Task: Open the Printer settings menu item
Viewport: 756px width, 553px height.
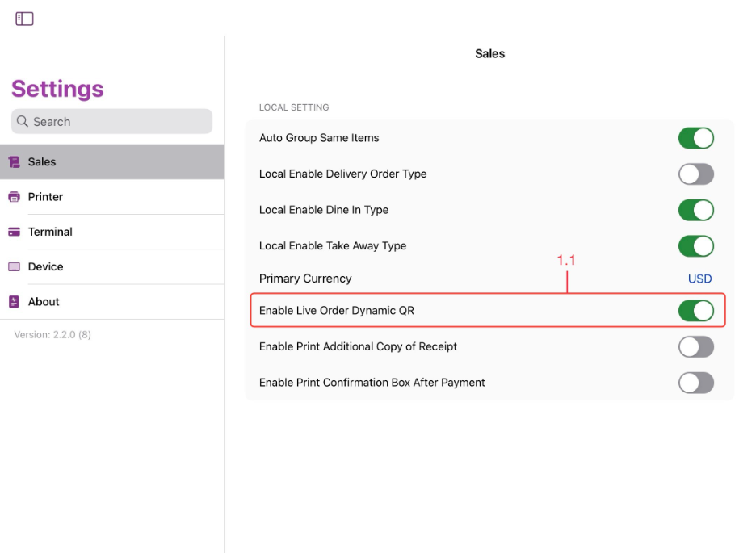Action: (45, 197)
